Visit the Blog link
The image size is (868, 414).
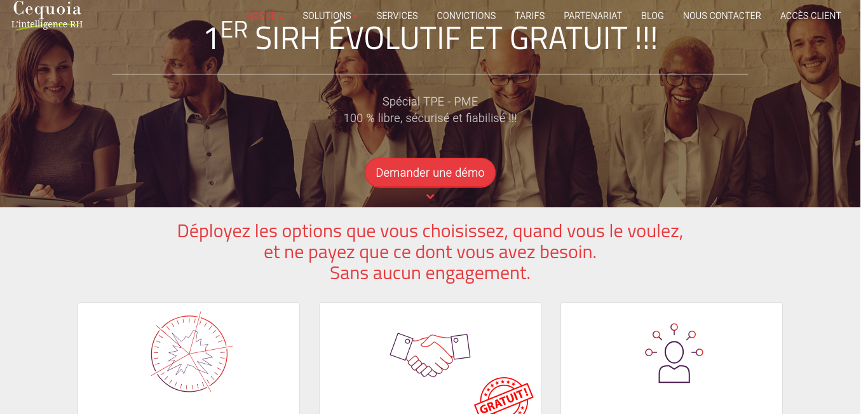click(653, 16)
